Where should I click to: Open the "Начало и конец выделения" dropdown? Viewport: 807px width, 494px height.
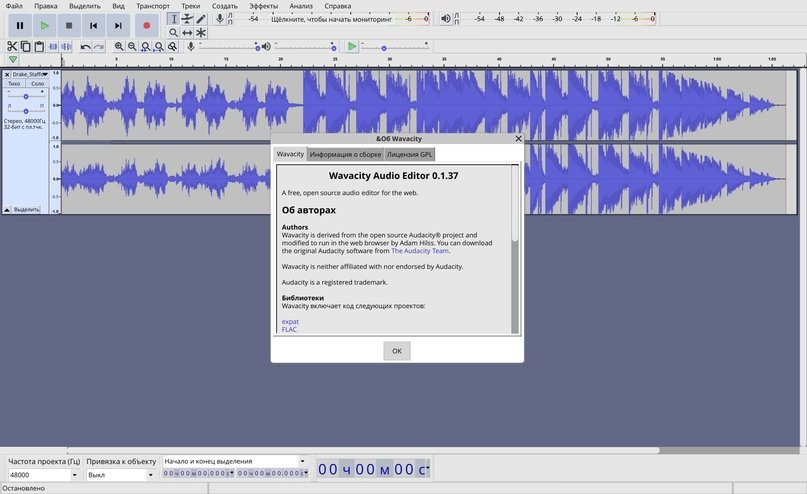(x=235, y=461)
